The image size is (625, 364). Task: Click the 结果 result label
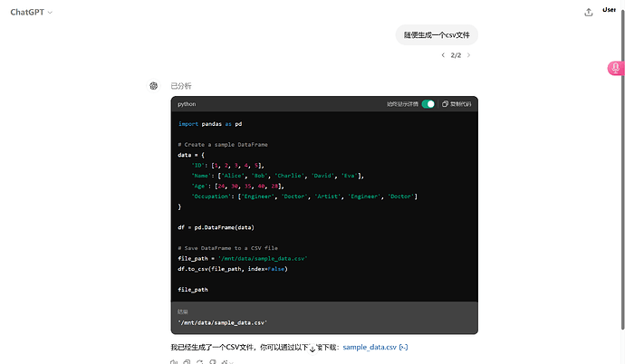point(183,311)
